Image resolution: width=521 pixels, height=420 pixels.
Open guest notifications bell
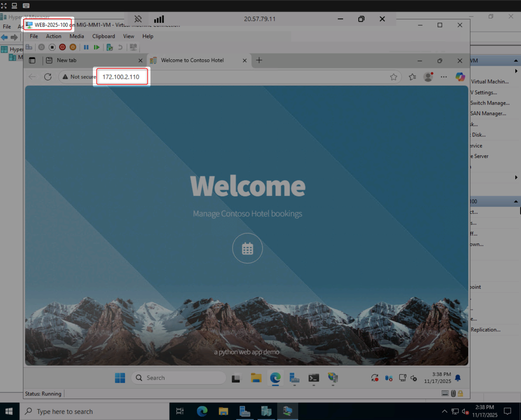click(458, 378)
